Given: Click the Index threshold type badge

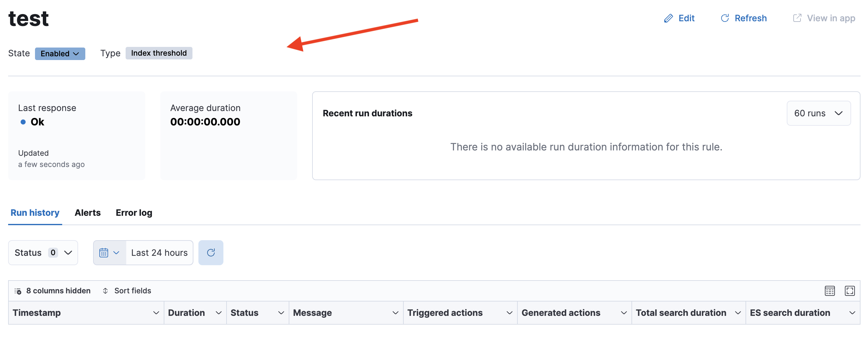Looking at the screenshot, I should (x=159, y=53).
